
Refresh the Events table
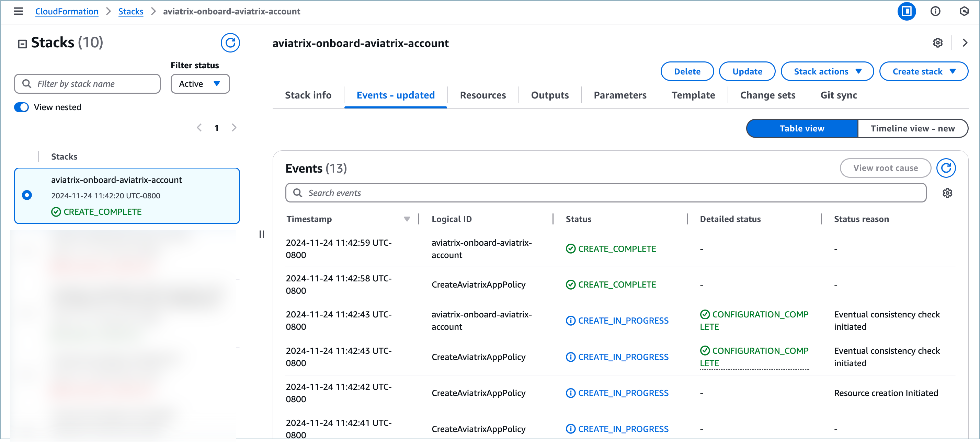coord(945,168)
